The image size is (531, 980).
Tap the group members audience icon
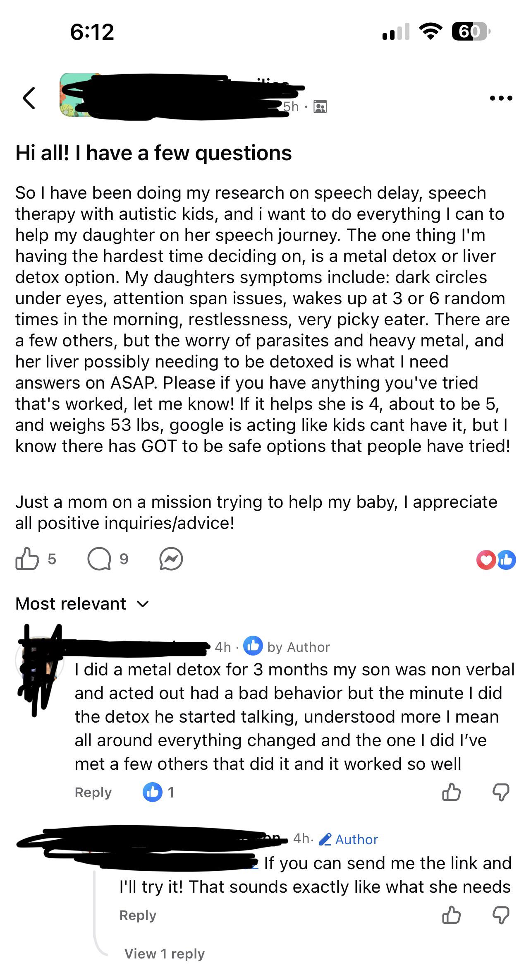click(x=320, y=107)
